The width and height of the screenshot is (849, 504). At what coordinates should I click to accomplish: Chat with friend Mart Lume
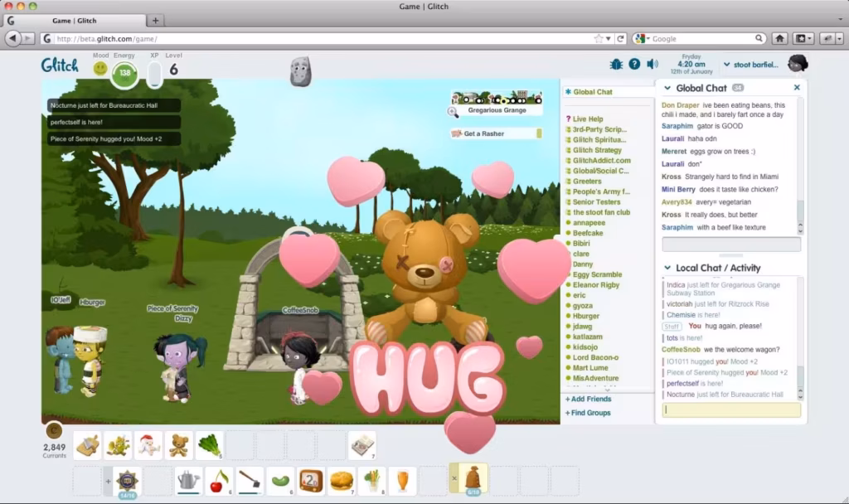590,367
